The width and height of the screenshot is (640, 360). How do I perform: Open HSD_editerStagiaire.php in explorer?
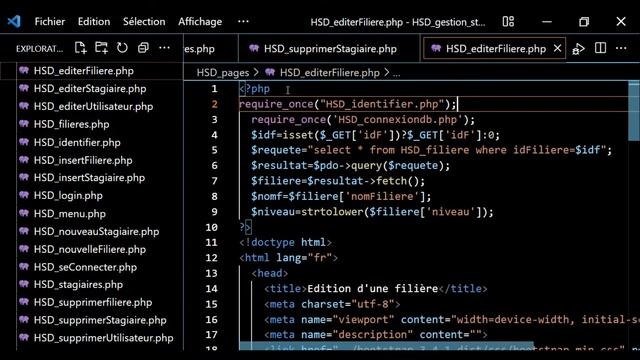click(x=91, y=89)
